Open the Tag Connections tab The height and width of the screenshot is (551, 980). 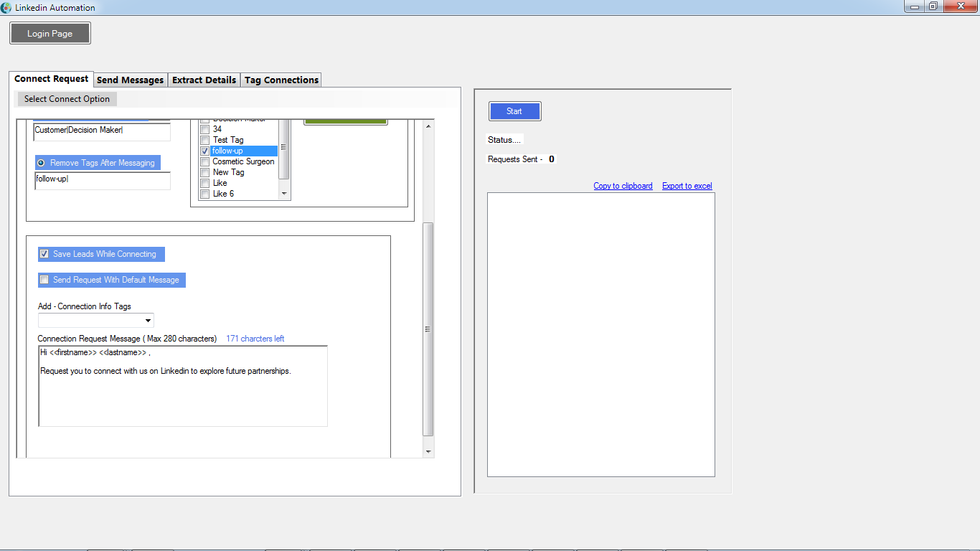tap(281, 80)
